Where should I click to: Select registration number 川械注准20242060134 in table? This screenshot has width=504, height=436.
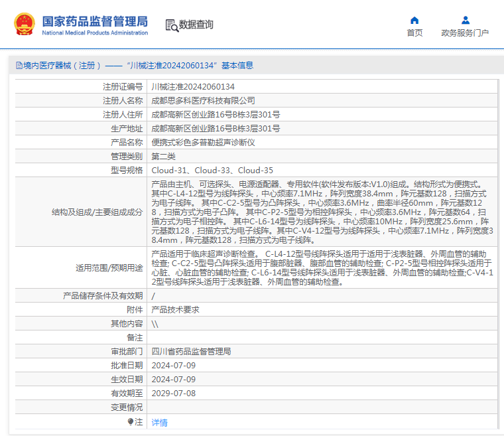pyautogui.click(x=193, y=87)
